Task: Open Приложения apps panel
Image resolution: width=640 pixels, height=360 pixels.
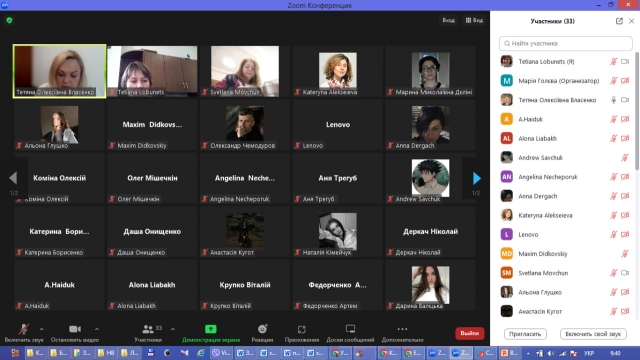Action: point(302,333)
